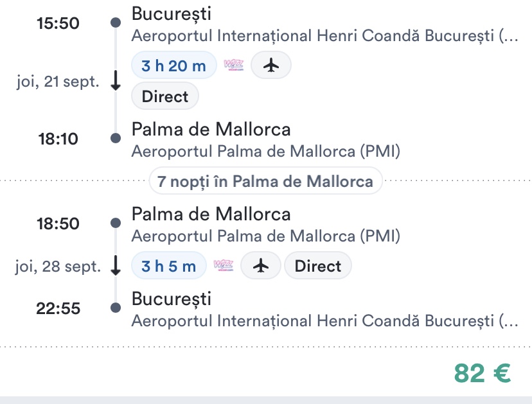The image size is (532, 404).
Task: Click the 7 nopți în Palma de Mallorca label
Action: point(265,181)
